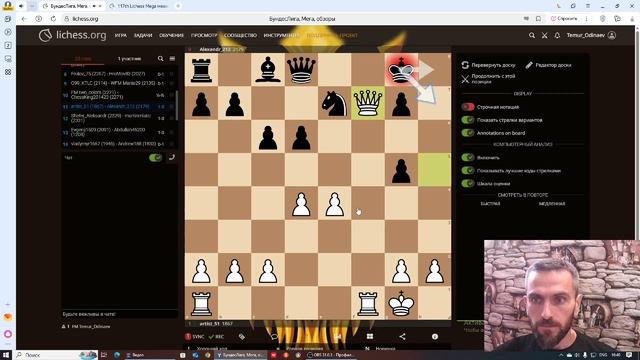Open OBS window from taskbar

click(x=330, y=355)
